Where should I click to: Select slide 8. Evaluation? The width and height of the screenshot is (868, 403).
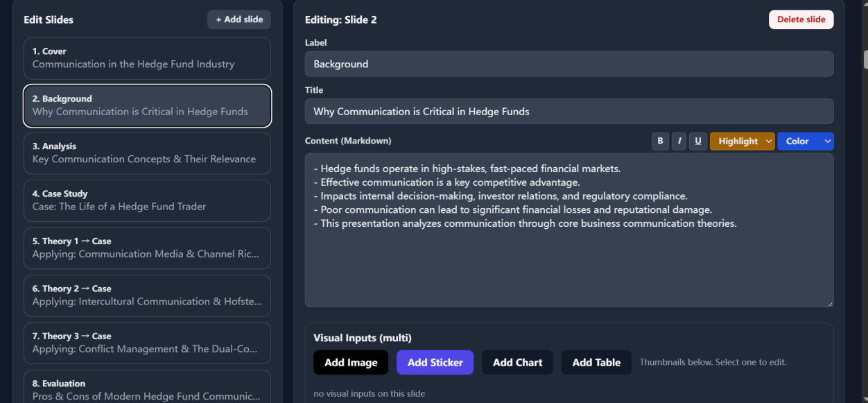coord(147,386)
